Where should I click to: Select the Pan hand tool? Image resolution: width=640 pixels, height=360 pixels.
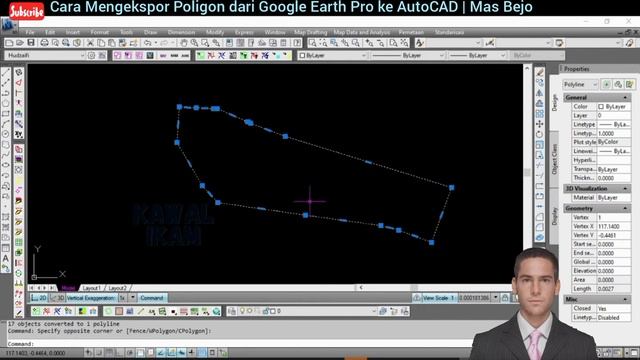tap(184, 43)
